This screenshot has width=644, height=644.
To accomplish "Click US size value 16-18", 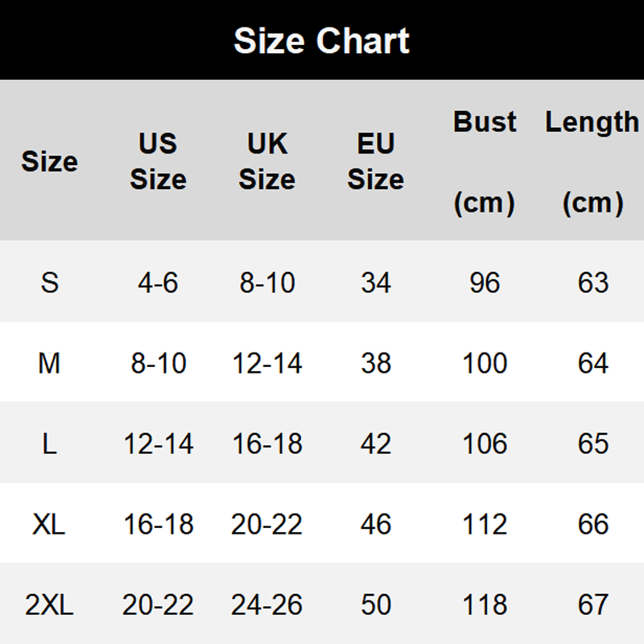I will tap(158, 524).
